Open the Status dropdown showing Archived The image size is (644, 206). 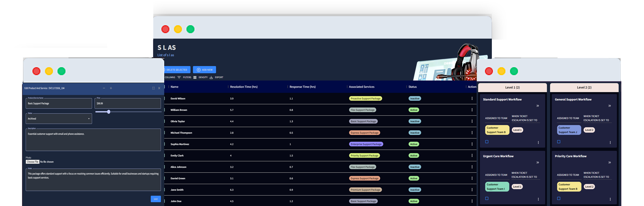59,119
